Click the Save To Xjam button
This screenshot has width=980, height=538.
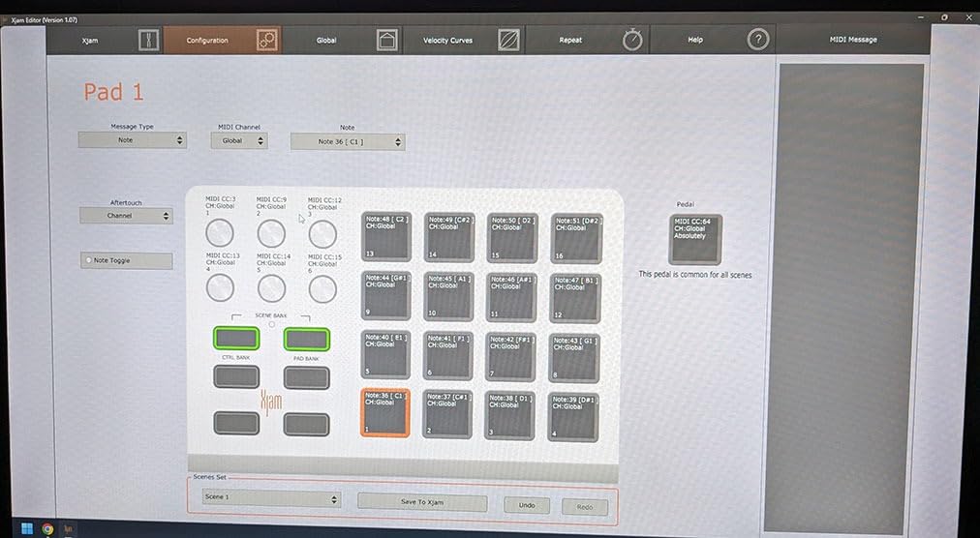tap(422, 502)
